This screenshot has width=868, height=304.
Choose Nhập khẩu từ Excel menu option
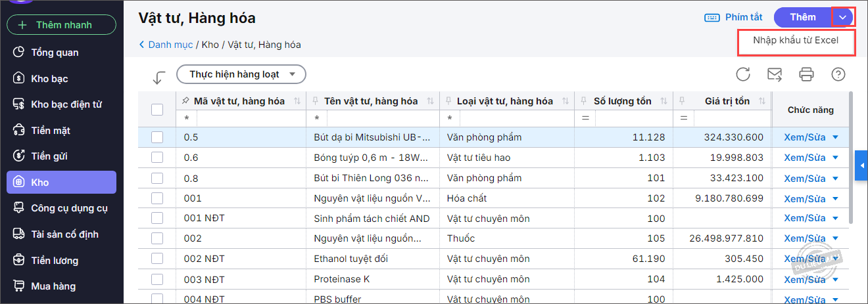[x=796, y=40]
